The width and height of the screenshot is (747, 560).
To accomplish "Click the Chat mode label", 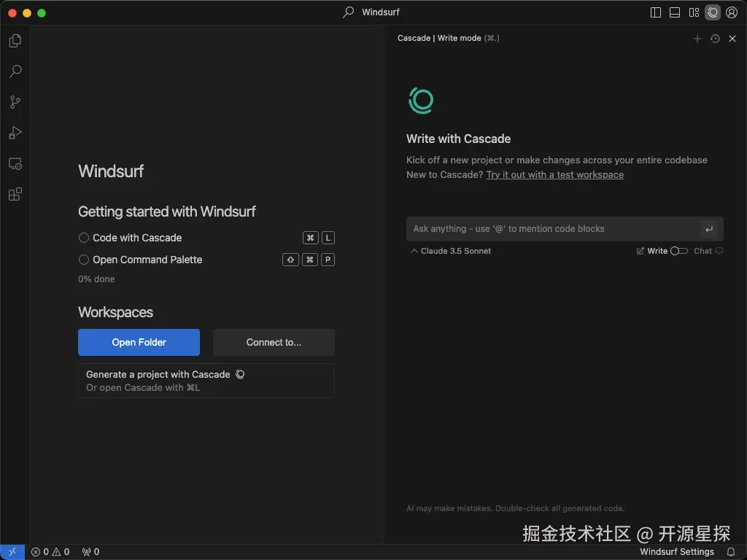I will [x=703, y=251].
